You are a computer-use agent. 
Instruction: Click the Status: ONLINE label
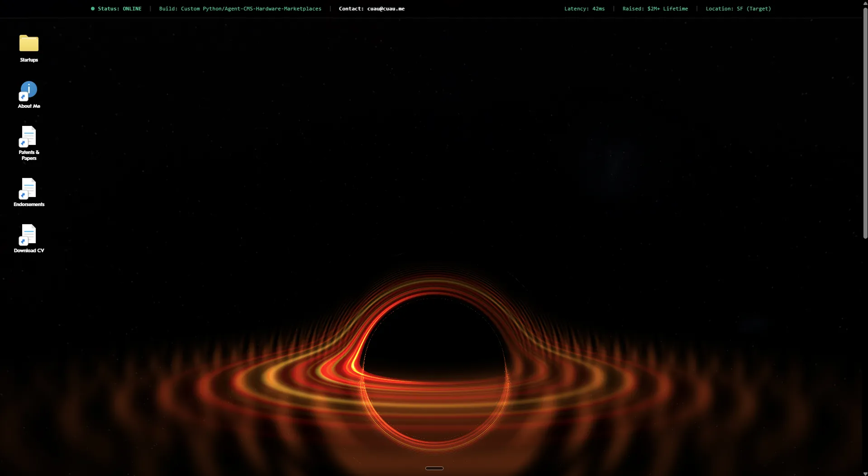click(x=119, y=8)
